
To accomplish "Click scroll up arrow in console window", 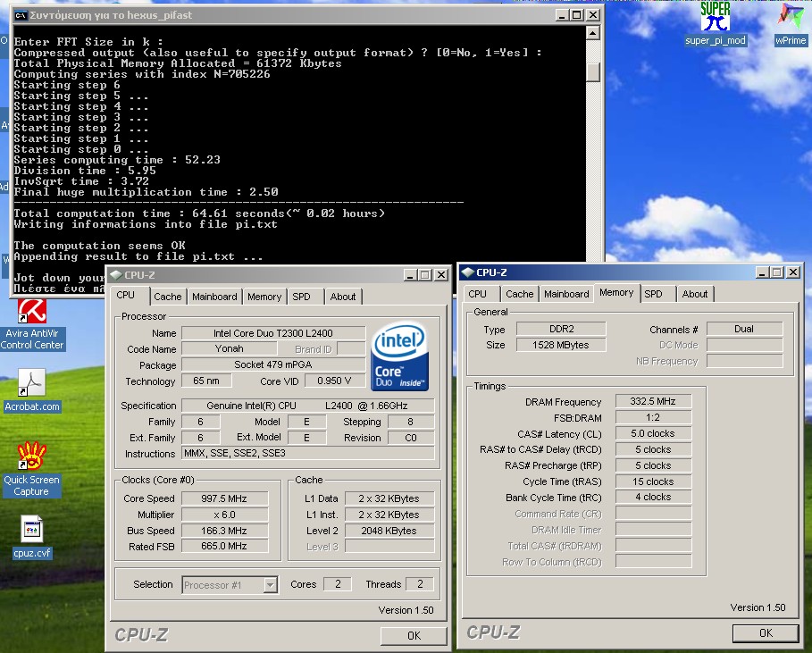I will click(x=593, y=33).
